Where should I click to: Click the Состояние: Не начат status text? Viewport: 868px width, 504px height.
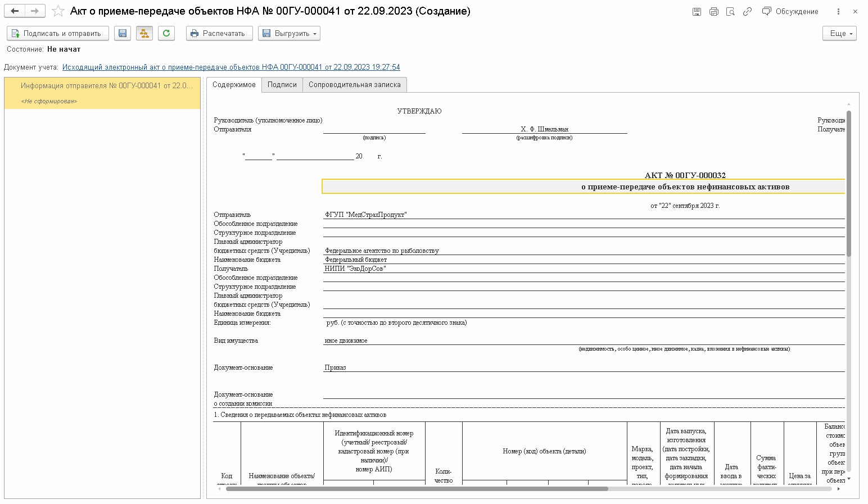tap(44, 49)
